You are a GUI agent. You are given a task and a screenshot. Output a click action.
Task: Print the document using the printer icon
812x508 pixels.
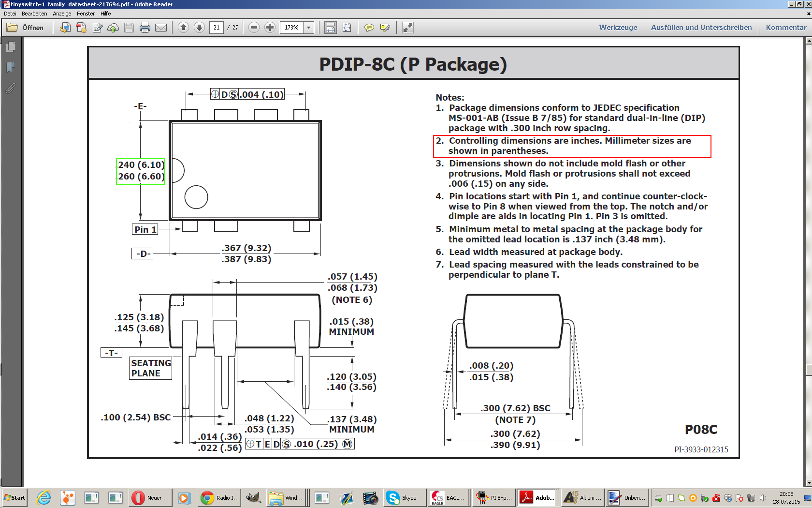(x=145, y=28)
